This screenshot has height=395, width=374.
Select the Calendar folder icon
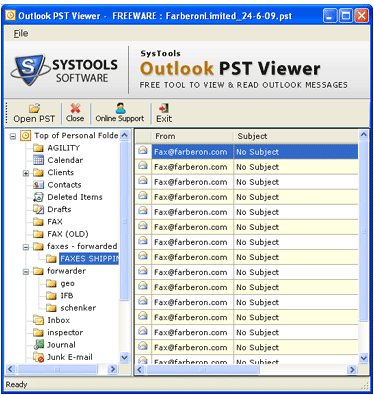click(x=38, y=160)
